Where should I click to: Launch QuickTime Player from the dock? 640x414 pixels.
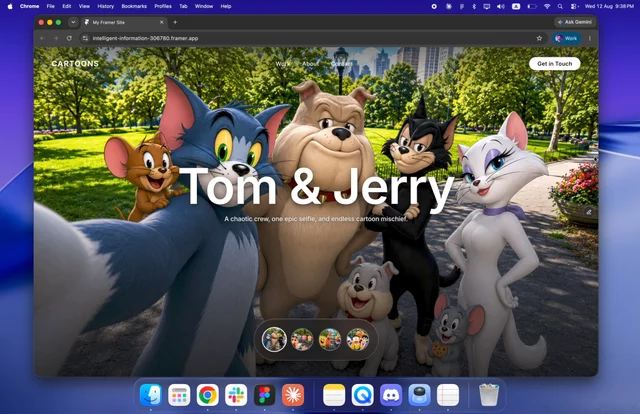[362, 395]
